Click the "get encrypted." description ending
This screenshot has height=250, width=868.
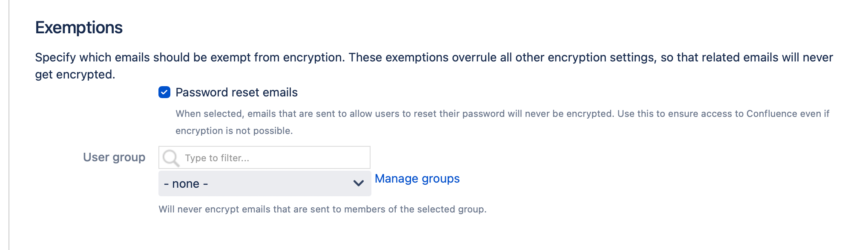point(75,74)
